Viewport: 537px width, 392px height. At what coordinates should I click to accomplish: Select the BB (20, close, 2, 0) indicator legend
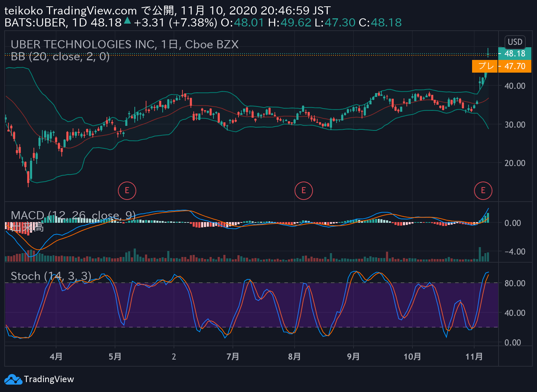coord(60,56)
